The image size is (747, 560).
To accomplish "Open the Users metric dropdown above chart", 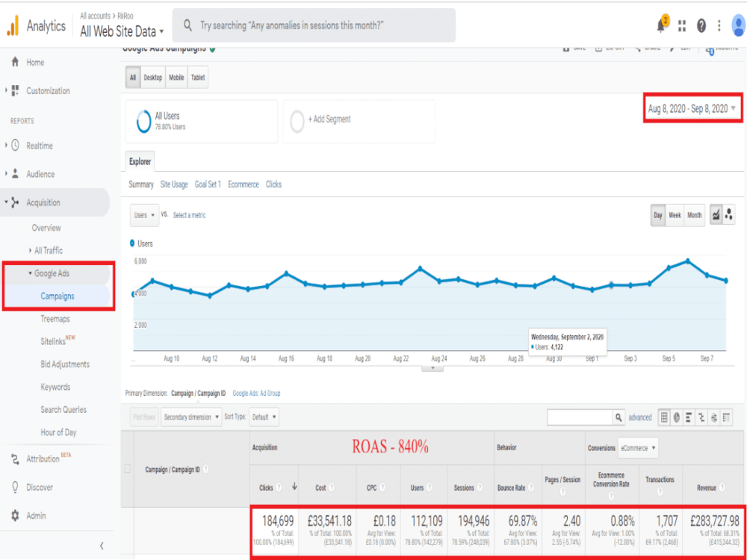I will 144,215.
